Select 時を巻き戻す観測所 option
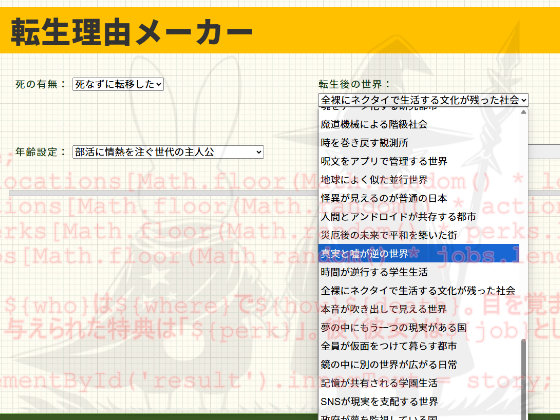 pos(419,143)
